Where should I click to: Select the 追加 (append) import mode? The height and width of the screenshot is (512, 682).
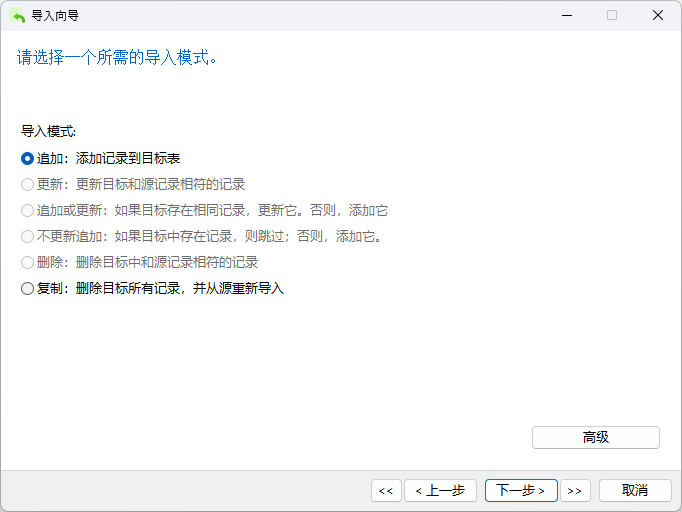click(28, 158)
